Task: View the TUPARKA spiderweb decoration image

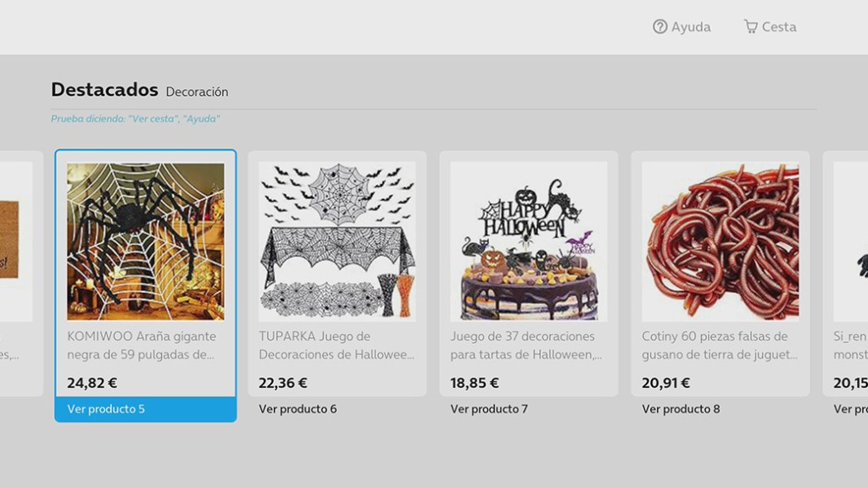Action: click(337, 241)
